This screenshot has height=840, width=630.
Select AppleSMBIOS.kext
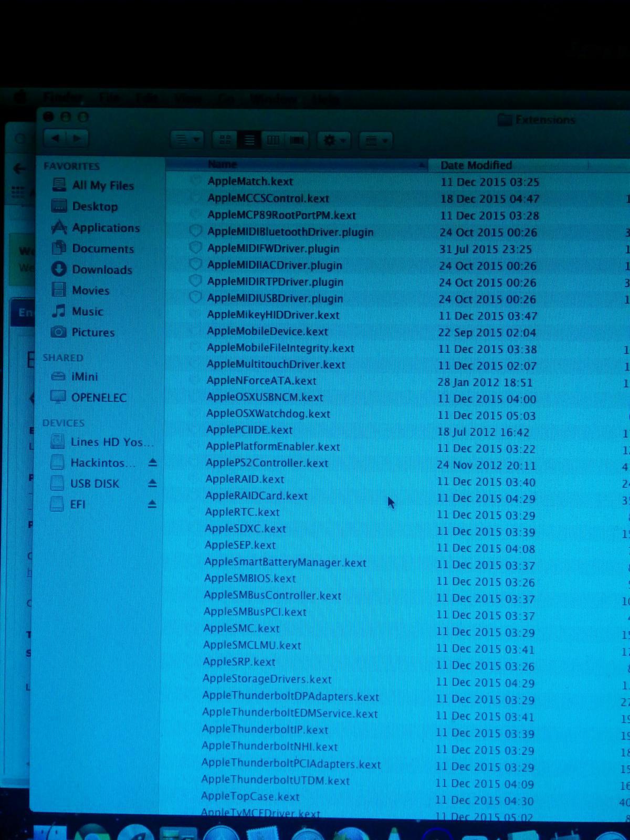250,579
